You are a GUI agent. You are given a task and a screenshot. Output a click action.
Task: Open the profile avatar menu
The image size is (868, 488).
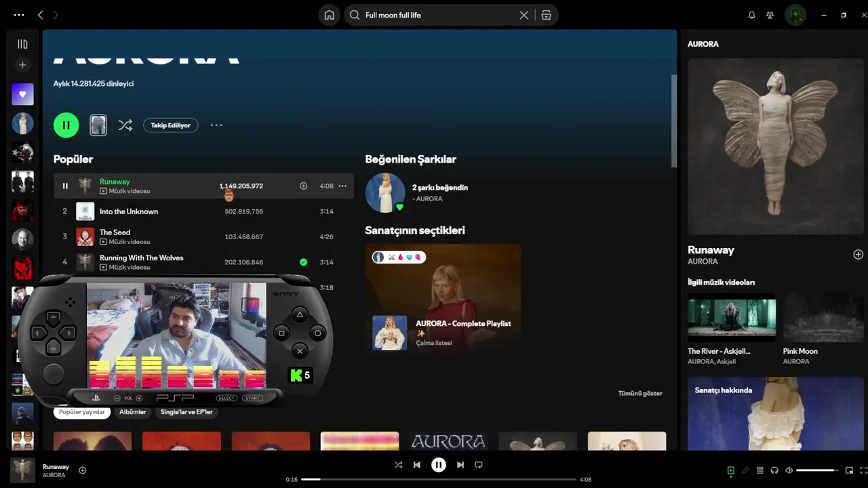pos(795,15)
